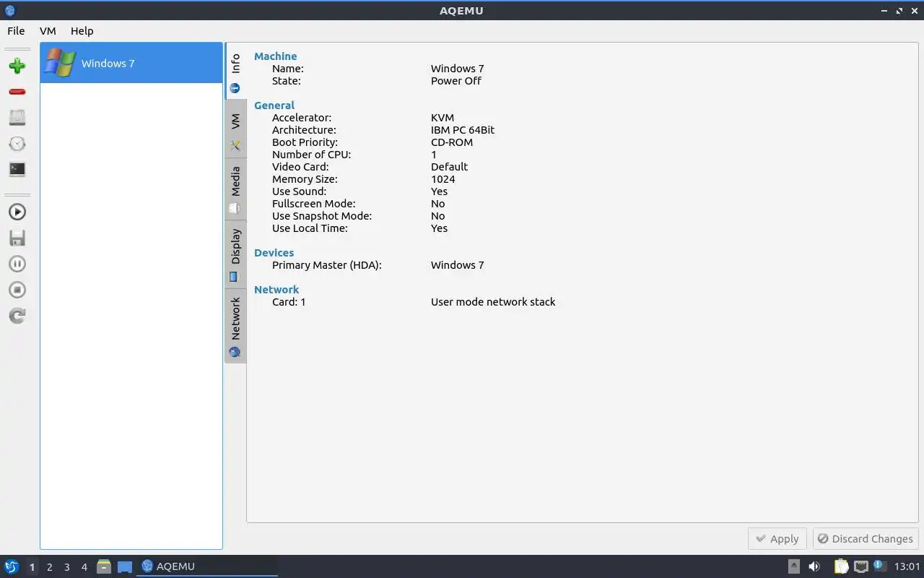Switch to workspace 4

(84, 567)
